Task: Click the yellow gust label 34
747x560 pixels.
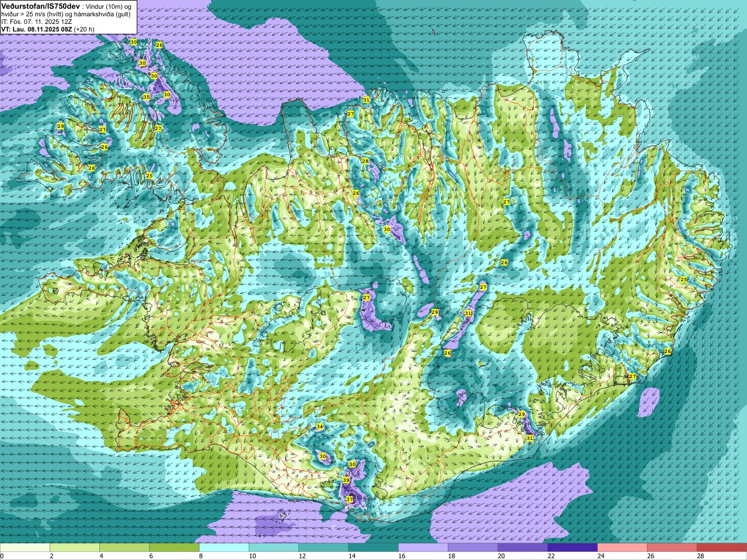Action: click(x=320, y=427)
